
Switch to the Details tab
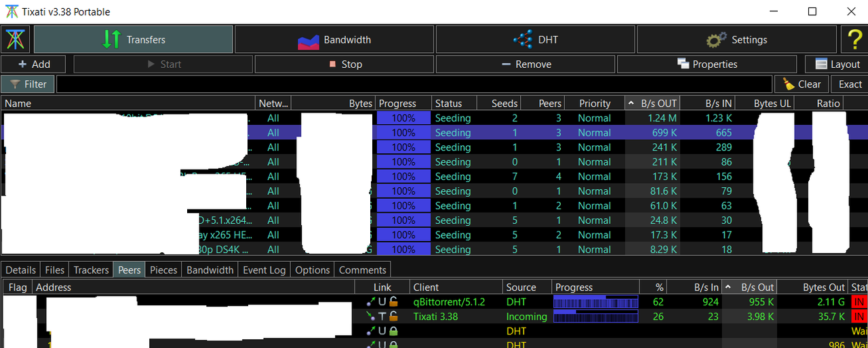point(21,269)
